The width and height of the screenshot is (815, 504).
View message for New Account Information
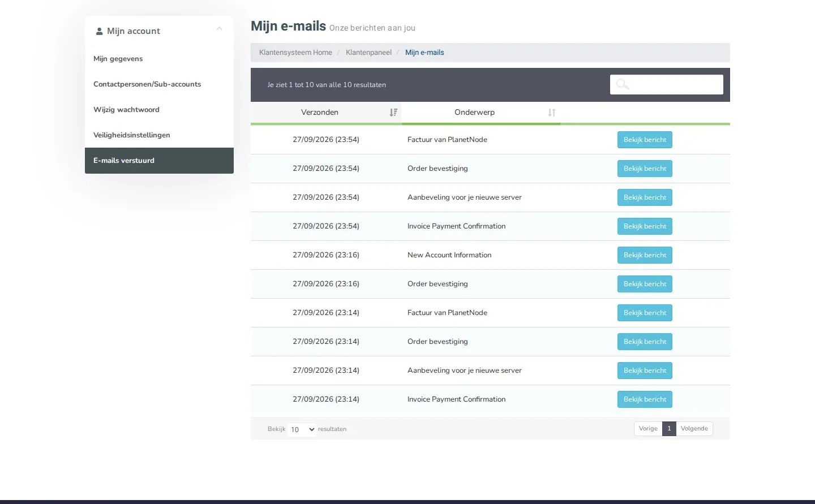(645, 255)
